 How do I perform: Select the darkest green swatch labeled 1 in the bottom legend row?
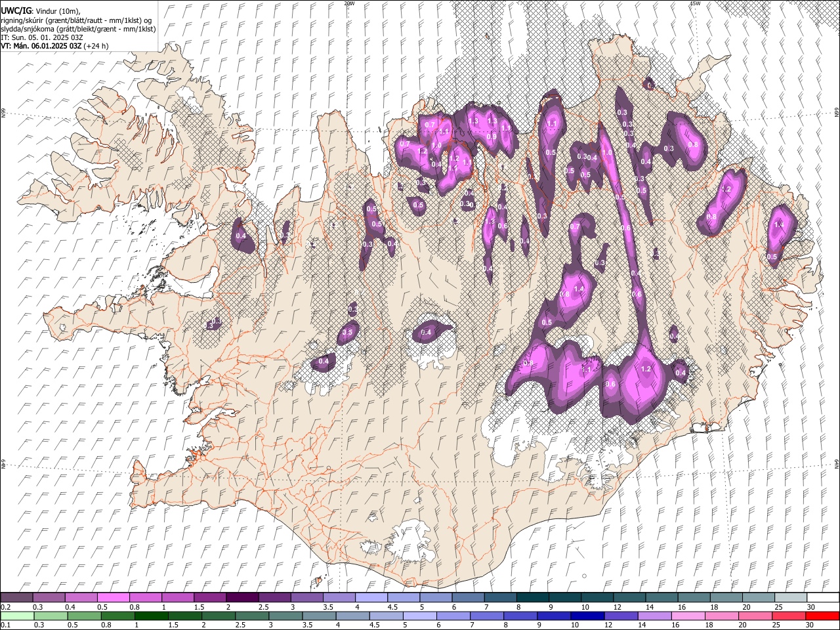[x=151, y=616]
